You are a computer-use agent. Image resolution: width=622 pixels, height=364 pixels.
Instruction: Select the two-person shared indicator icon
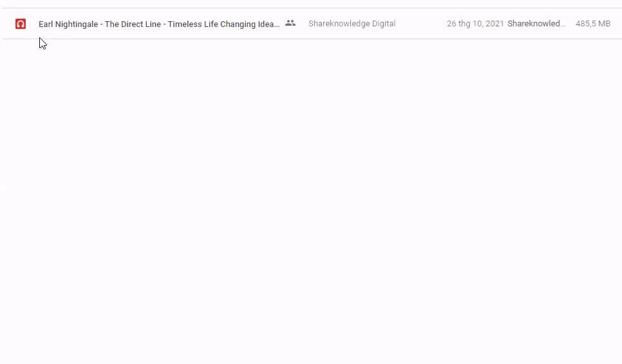tap(290, 23)
